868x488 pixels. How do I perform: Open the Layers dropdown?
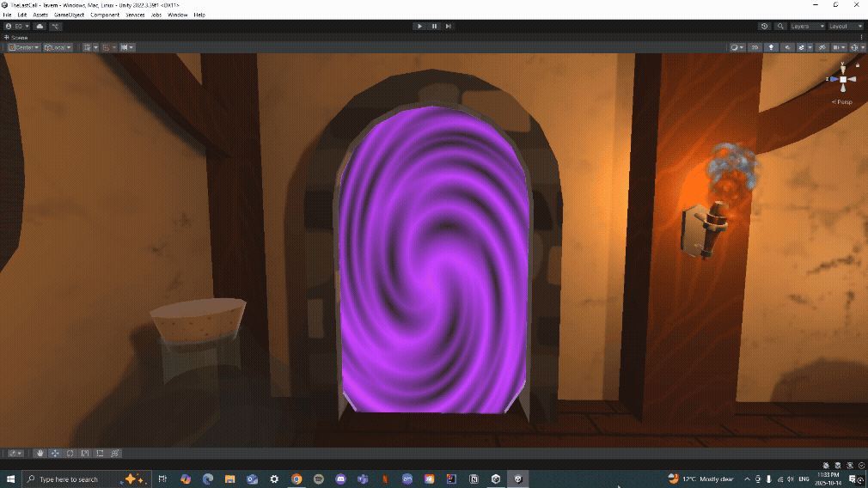(807, 26)
